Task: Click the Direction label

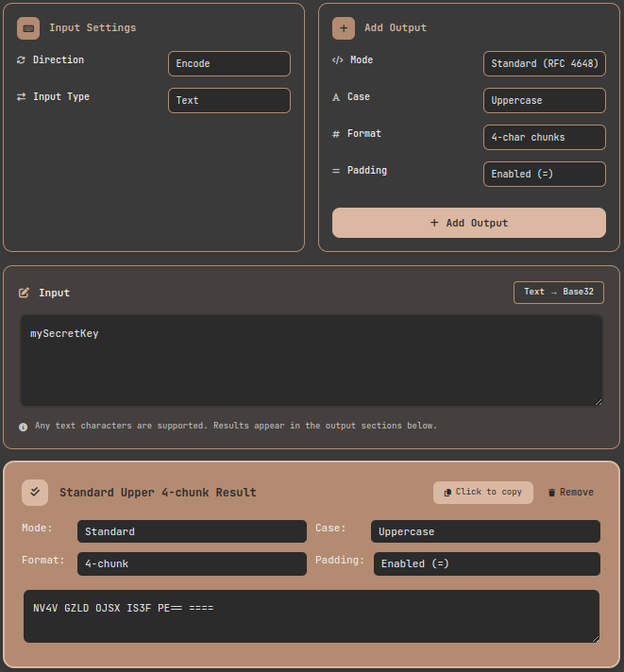Action: 59,60
